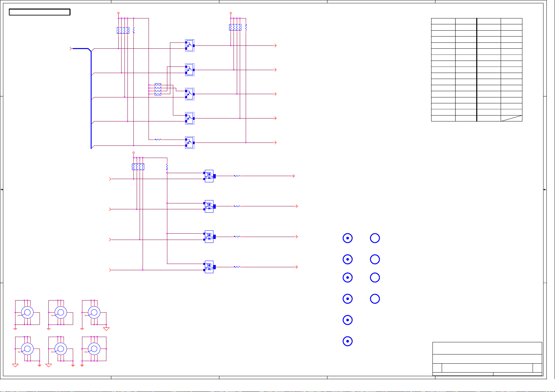Click the top transistor's output port arrow
The image size is (555, 392).
coord(275,45)
